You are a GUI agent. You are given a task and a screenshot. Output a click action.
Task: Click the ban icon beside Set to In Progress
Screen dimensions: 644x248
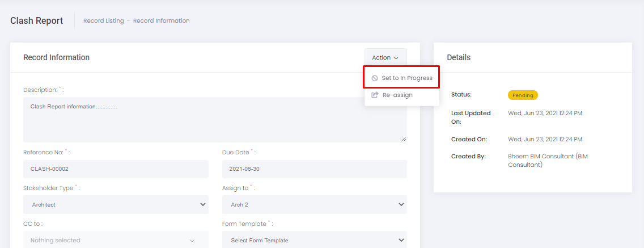coord(374,78)
